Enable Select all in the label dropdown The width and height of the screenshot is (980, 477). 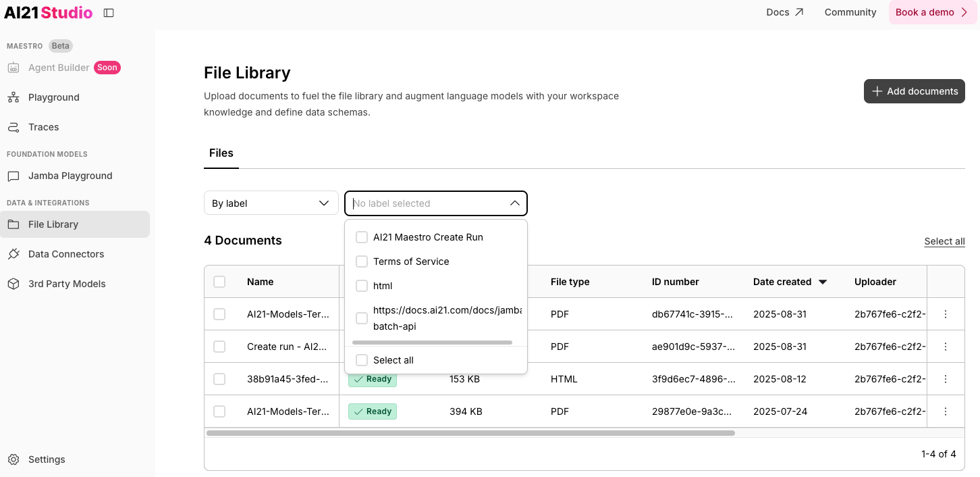(x=362, y=360)
